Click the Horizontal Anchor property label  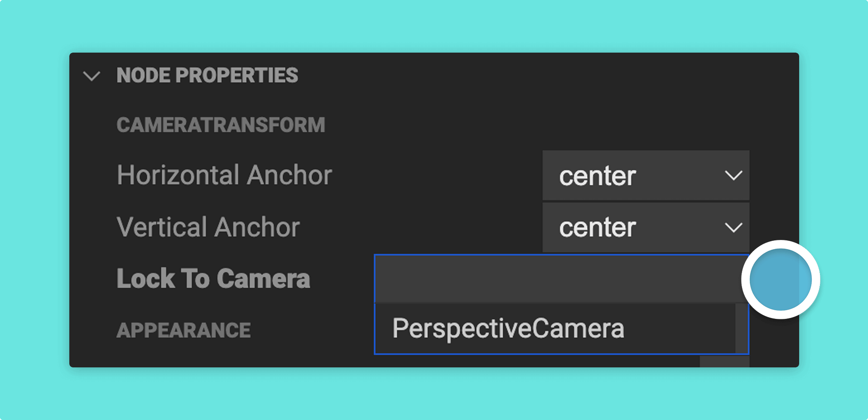pyautogui.click(x=224, y=175)
